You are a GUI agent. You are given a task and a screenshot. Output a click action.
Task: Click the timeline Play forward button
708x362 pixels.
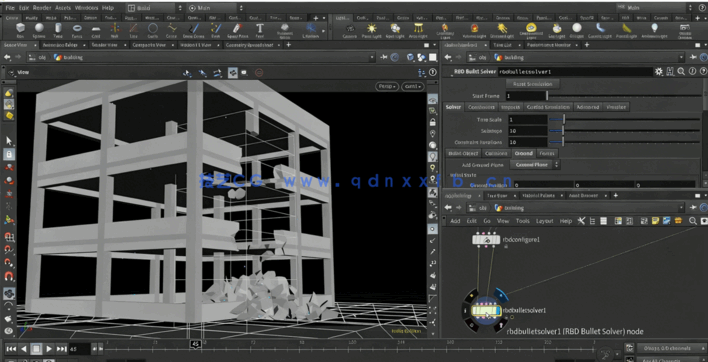pyautogui.click(x=49, y=348)
